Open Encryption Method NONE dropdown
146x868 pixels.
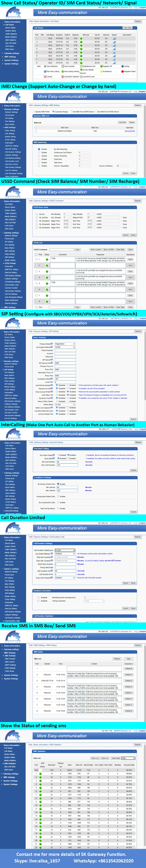[65, 347]
